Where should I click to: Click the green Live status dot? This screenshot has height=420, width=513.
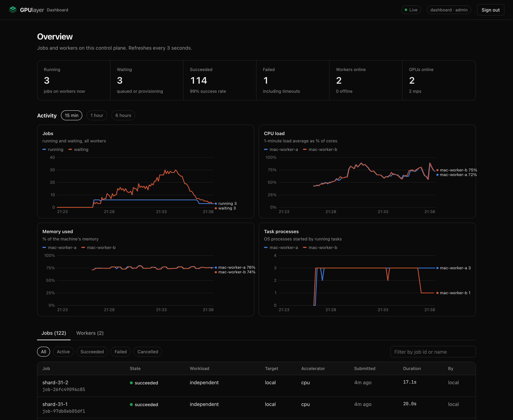click(406, 10)
